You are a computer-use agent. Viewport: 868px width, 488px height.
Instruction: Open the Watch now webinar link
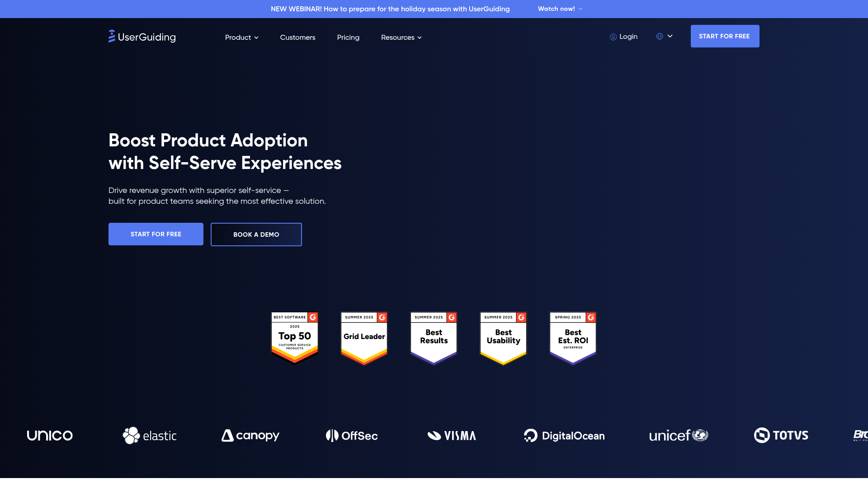click(560, 9)
